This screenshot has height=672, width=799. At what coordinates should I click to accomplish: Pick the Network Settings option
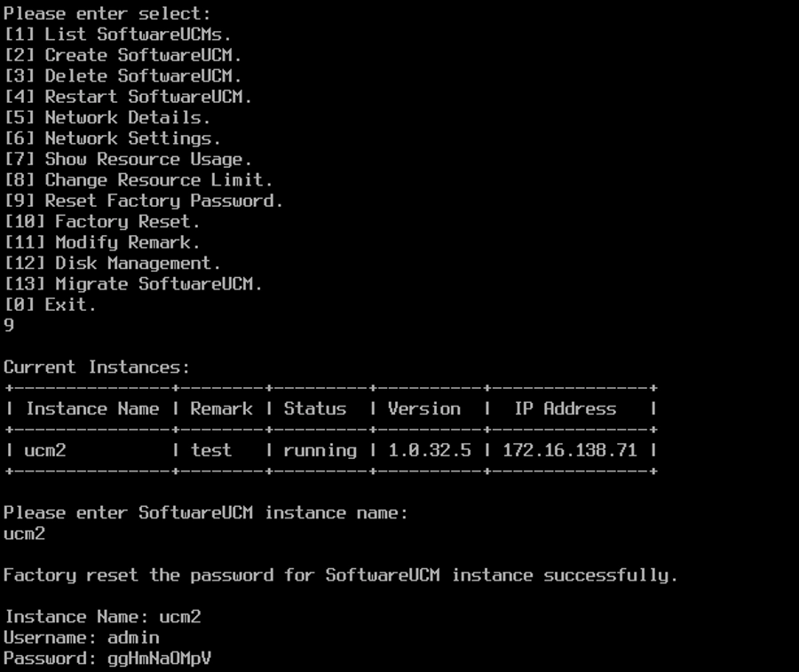[112, 138]
